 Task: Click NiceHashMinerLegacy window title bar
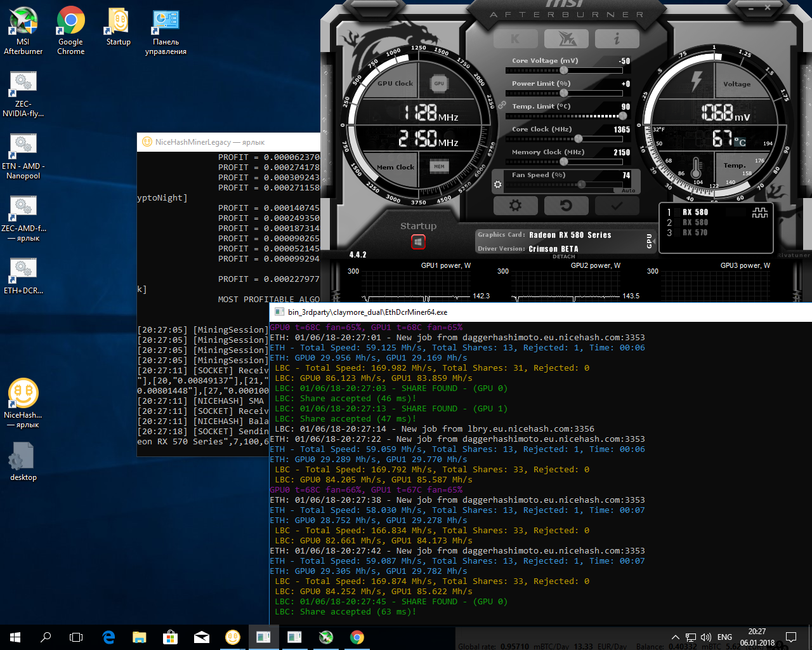click(228, 142)
